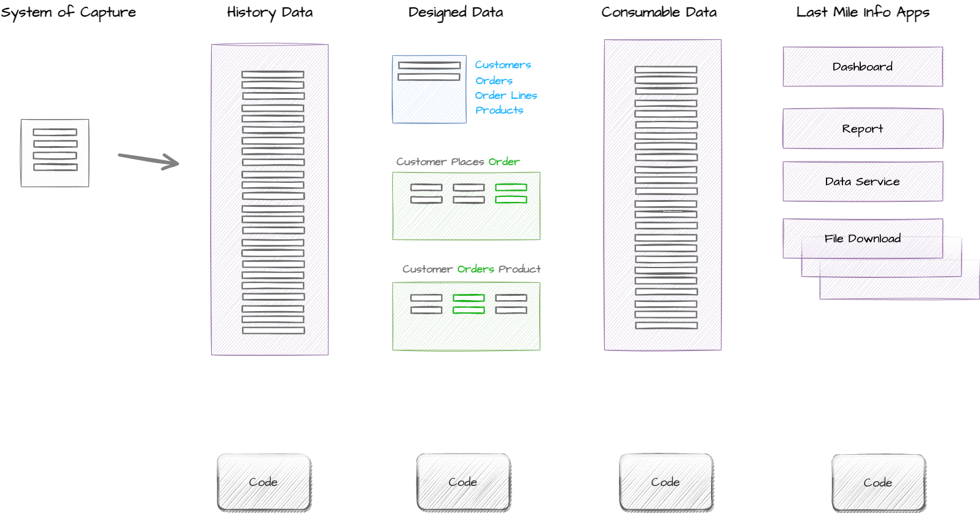Click the Code button under Designed Data
This screenshot has height=513, width=980.
[x=464, y=482]
